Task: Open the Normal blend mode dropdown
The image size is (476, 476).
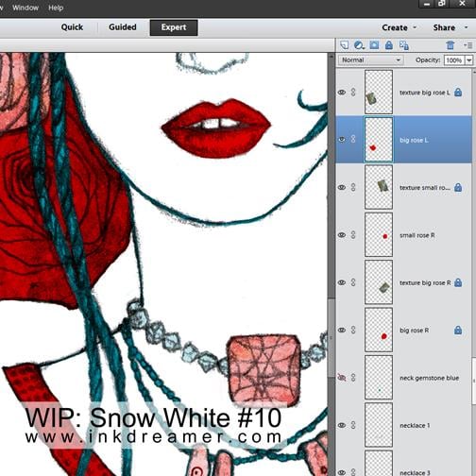Action: point(370,59)
